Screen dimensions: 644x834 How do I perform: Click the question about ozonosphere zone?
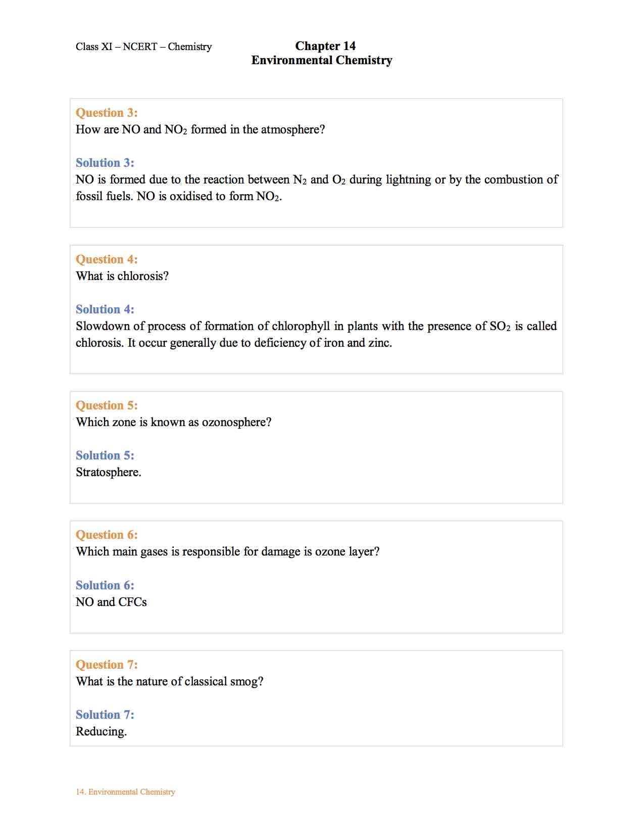pyautogui.click(x=174, y=423)
